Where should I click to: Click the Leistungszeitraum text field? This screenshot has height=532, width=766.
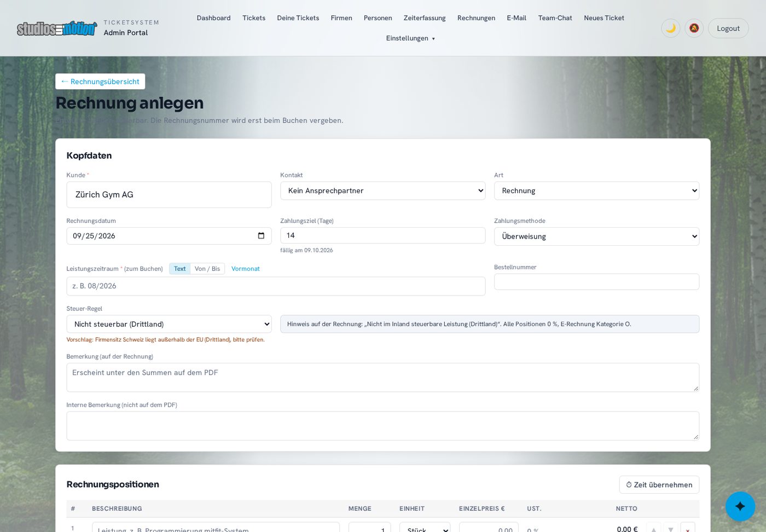coord(276,286)
